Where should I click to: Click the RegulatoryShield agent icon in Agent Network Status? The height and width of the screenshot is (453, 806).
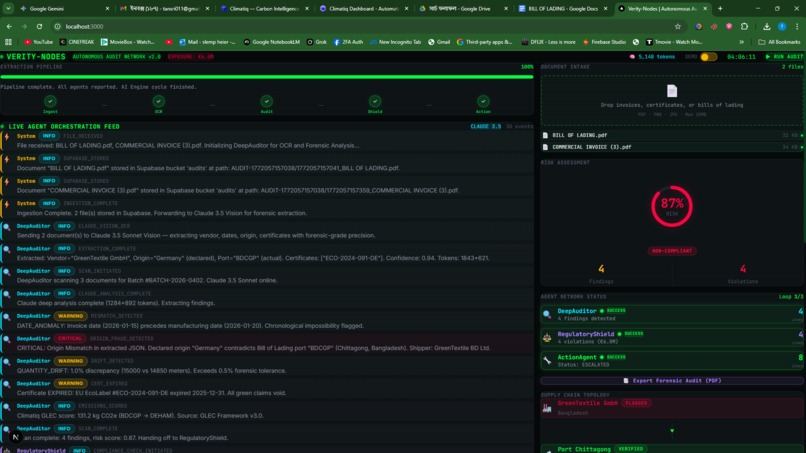point(547,337)
